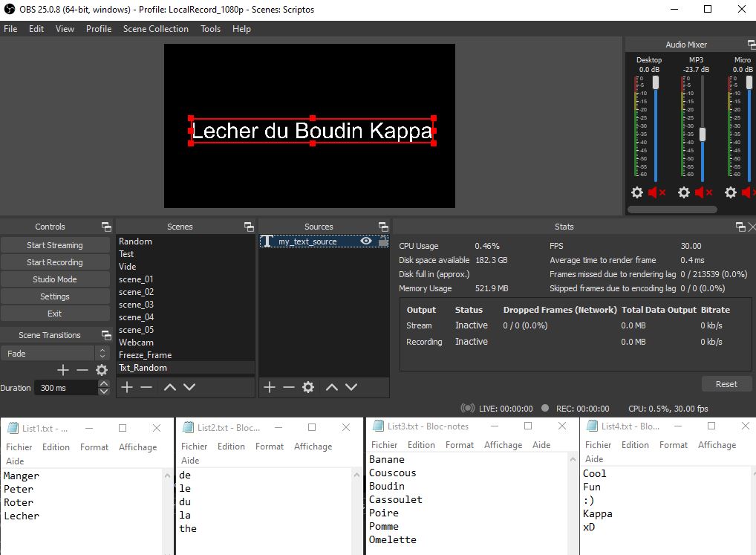The height and width of the screenshot is (555, 756).
Task: Undock the Scene Transitions panel
Action: (x=106, y=335)
